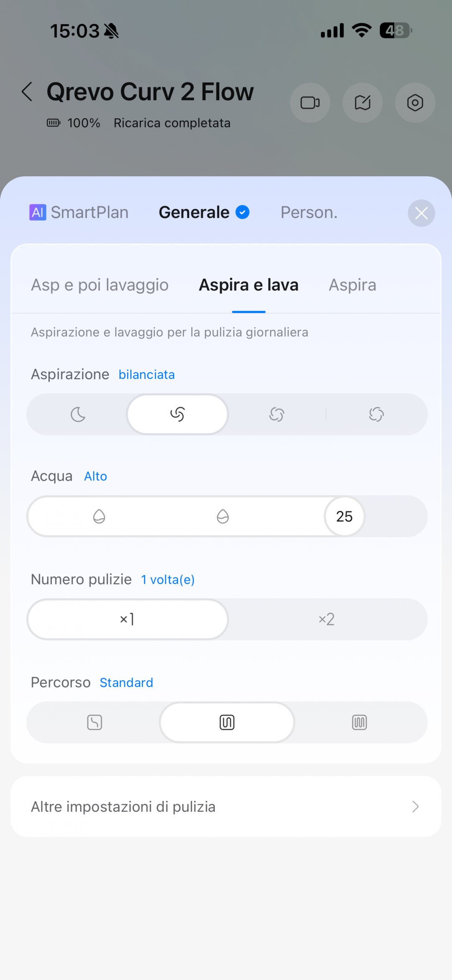Click the water level slider handle at 25

[x=344, y=516]
